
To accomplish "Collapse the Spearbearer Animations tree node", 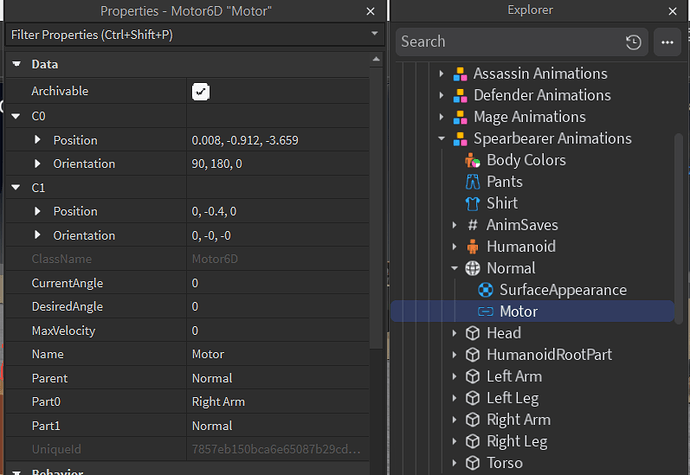I will (441, 138).
